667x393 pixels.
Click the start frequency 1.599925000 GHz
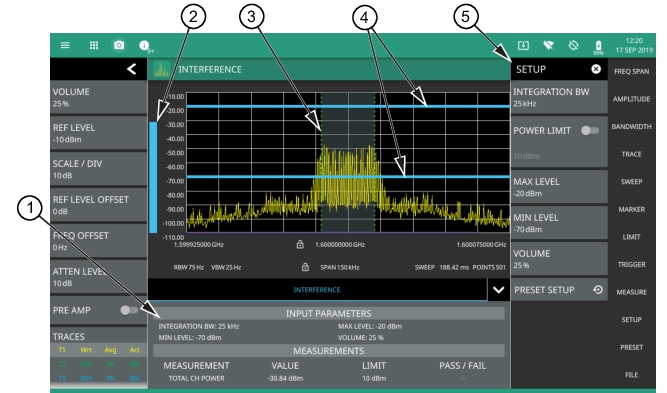(x=199, y=245)
